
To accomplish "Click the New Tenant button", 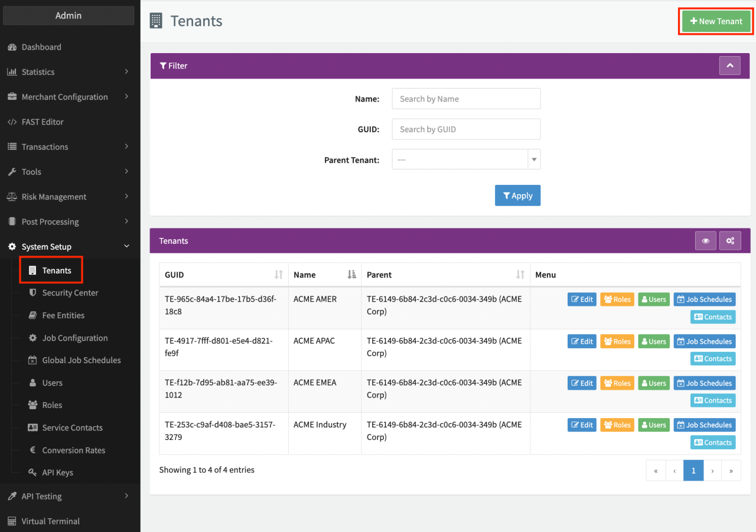I will [716, 21].
